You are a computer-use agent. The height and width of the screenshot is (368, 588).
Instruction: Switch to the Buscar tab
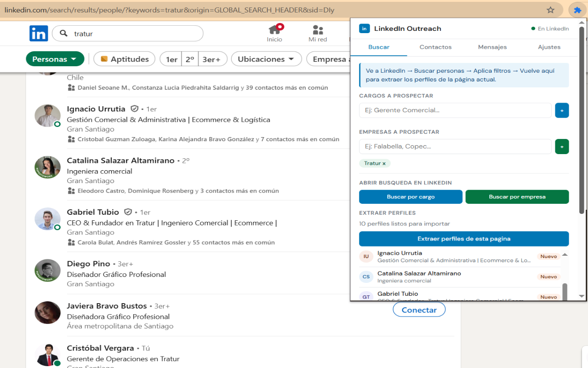pyautogui.click(x=379, y=47)
